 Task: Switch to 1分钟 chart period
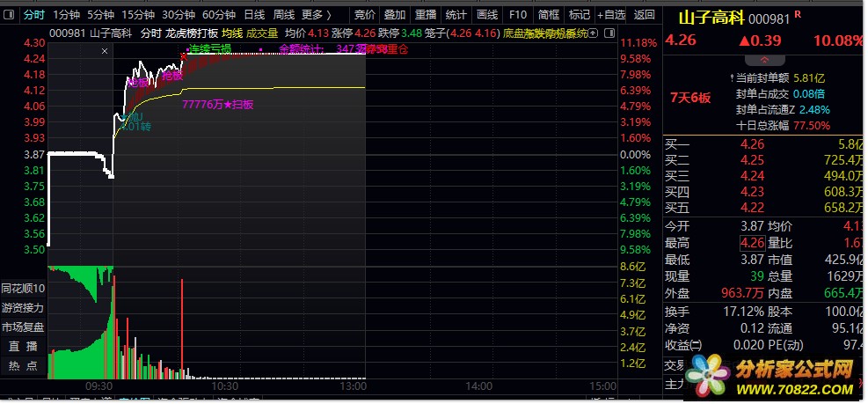click(67, 15)
